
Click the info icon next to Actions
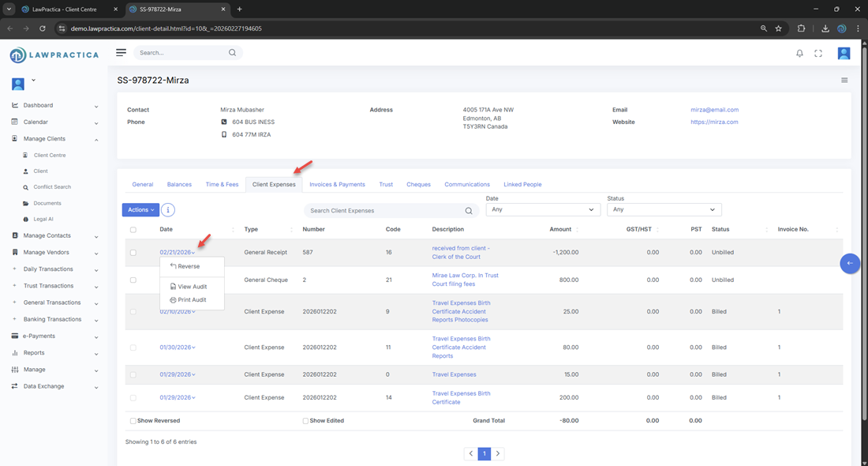tap(168, 210)
